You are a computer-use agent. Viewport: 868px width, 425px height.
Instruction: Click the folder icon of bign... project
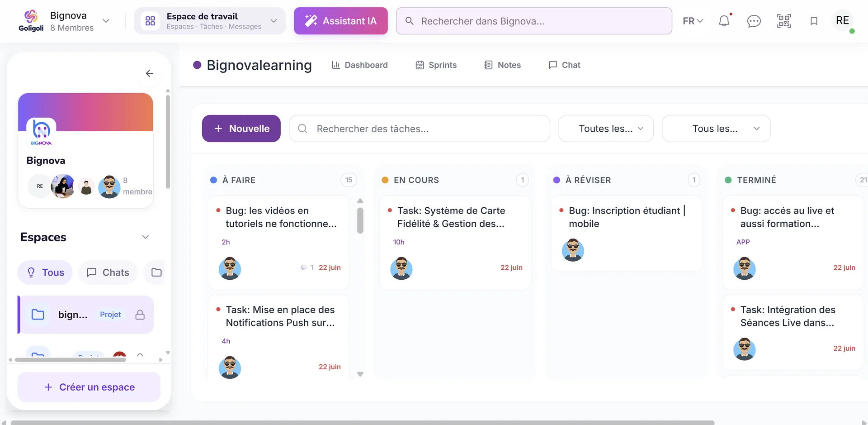(x=38, y=315)
